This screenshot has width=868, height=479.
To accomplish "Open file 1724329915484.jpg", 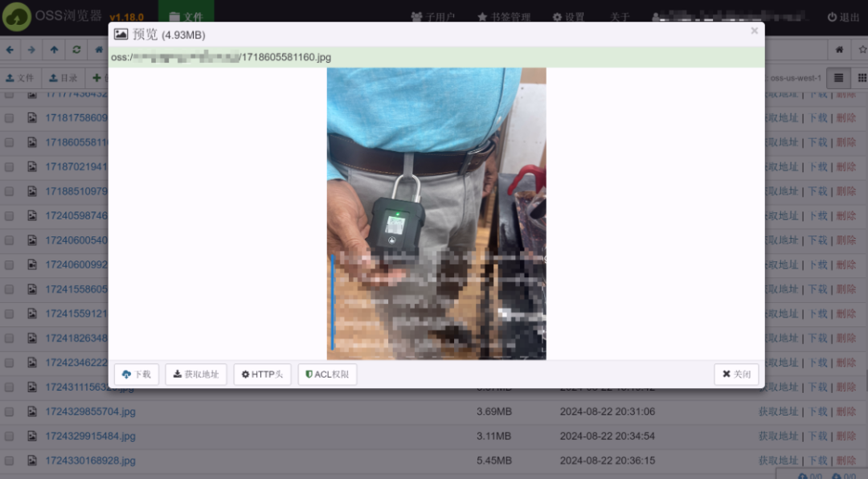I will click(x=90, y=436).
